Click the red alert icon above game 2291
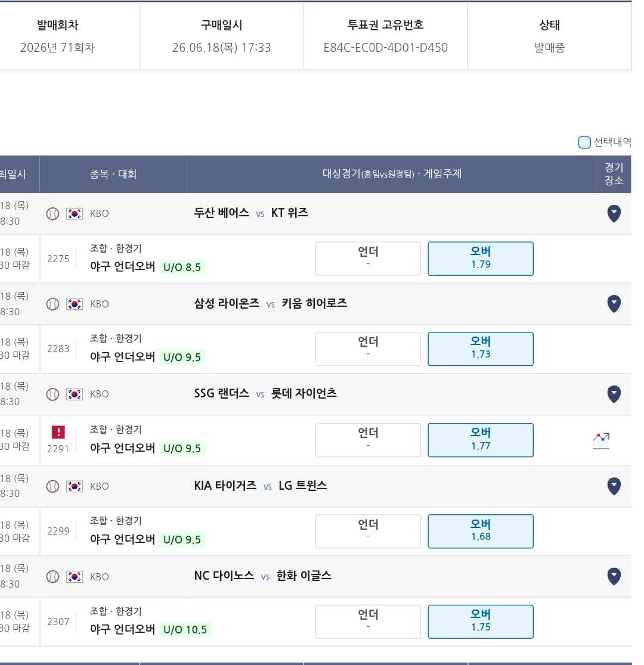644x665 pixels. [58, 432]
